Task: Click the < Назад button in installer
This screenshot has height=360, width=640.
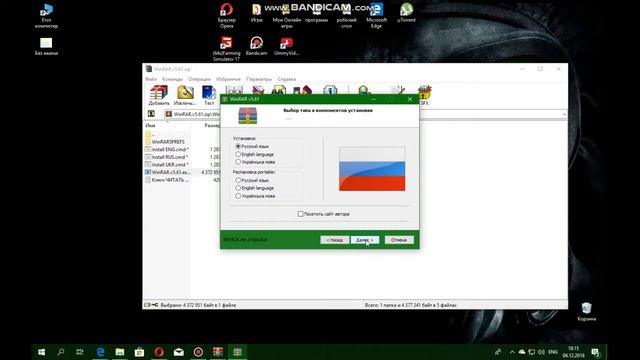Action: pos(335,240)
